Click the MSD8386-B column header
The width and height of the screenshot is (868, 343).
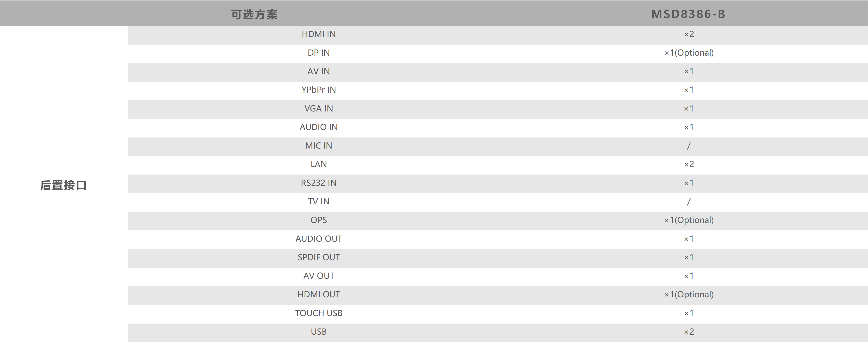point(688,14)
